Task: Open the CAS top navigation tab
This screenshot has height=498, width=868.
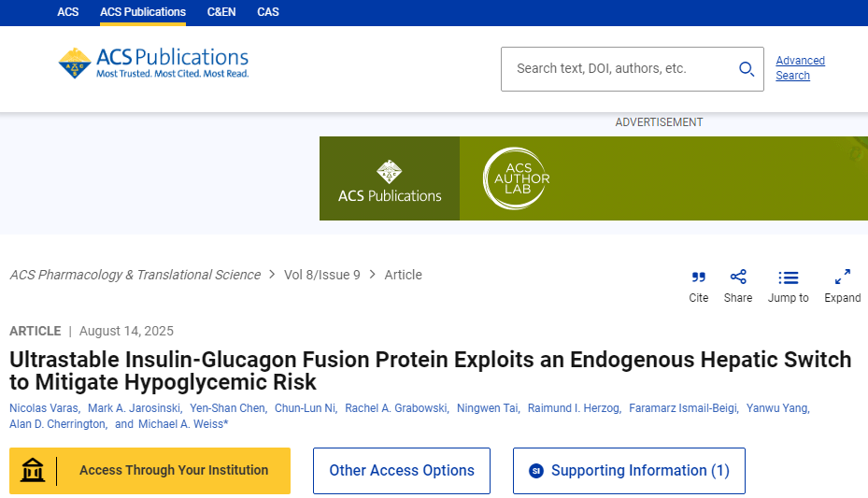Action: 268,12
